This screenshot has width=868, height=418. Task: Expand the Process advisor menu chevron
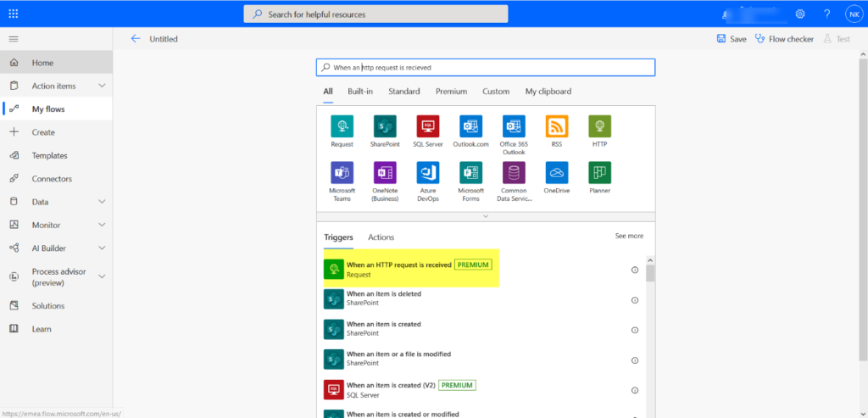tap(102, 276)
